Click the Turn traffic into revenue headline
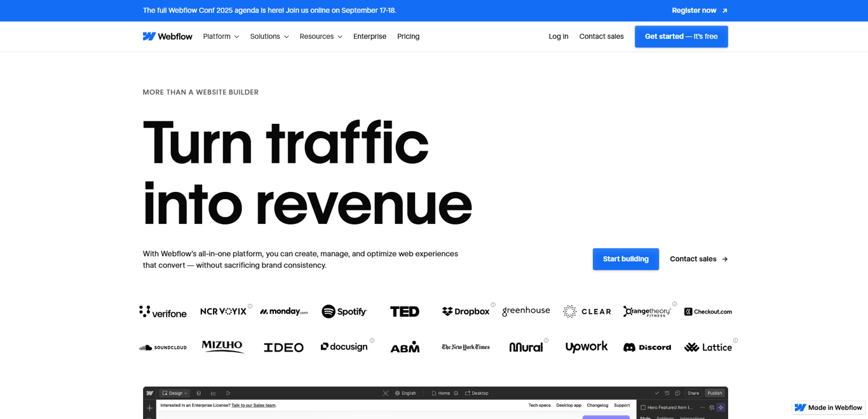This screenshot has height=419, width=868. 308,173
